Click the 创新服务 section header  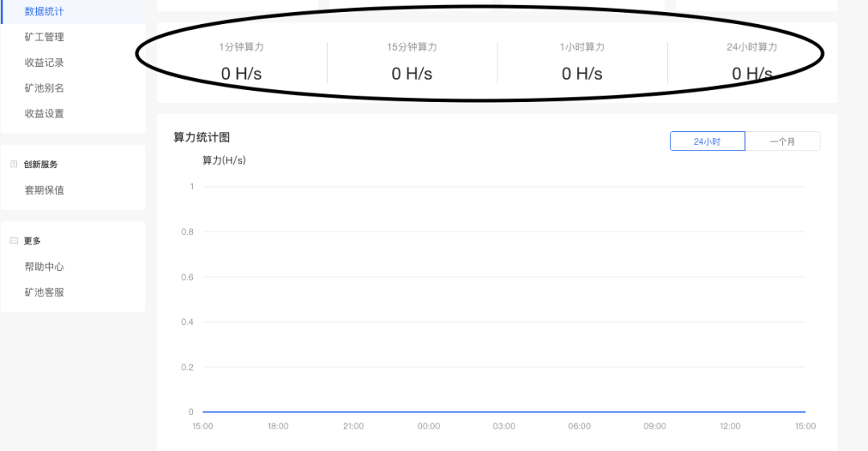tap(40, 164)
